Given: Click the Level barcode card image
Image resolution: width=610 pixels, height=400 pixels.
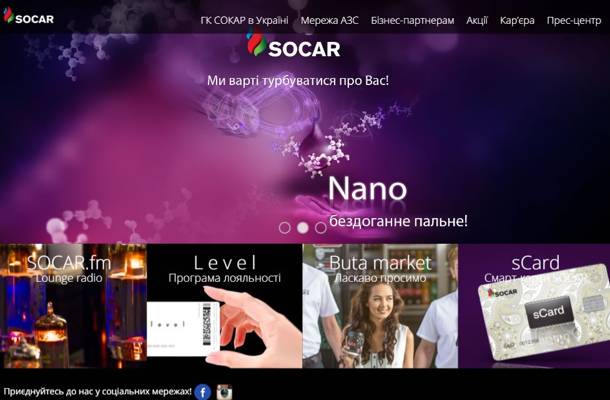Looking at the screenshot, I should pyautogui.click(x=183, y=329).
